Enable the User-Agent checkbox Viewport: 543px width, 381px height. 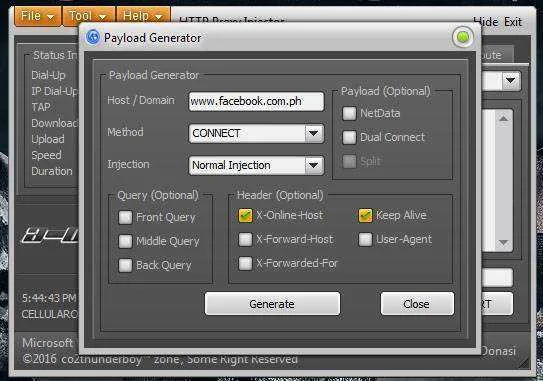(x=365, y=239)
